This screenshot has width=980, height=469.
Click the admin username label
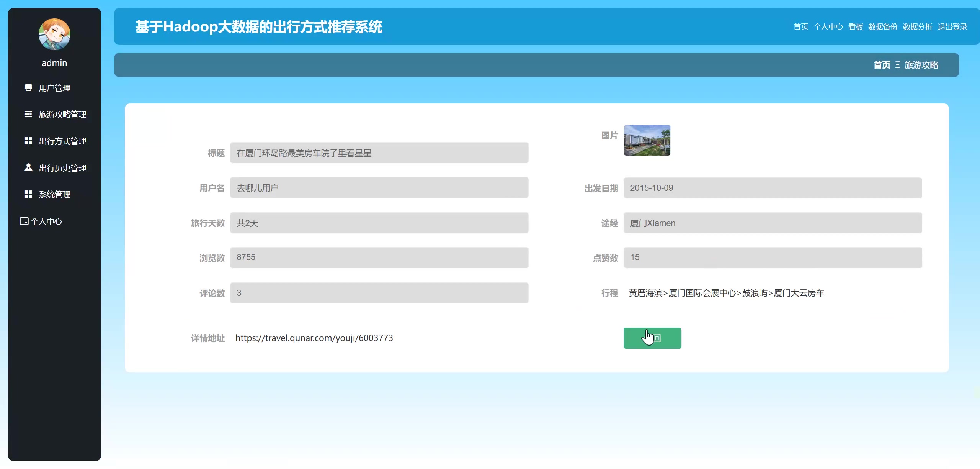[x=54, y=63]
